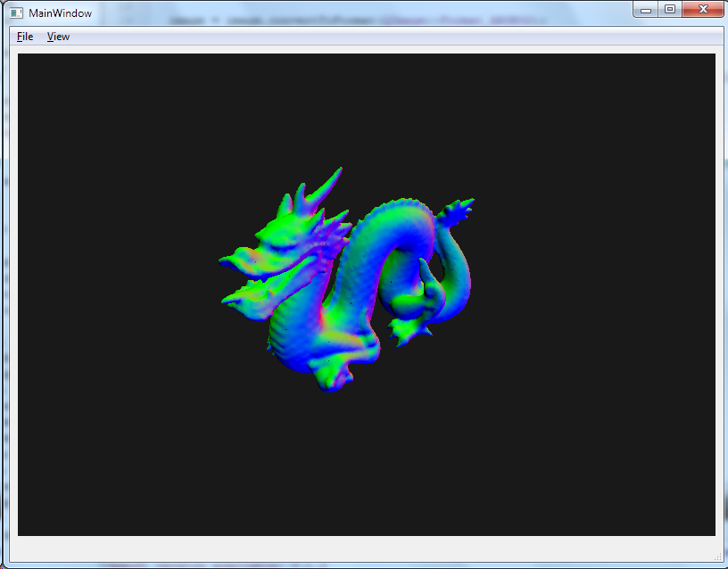Screen dimensions: 728x569
Task: Click the MainWindow application icon in title bar
Action: point(16,13)
